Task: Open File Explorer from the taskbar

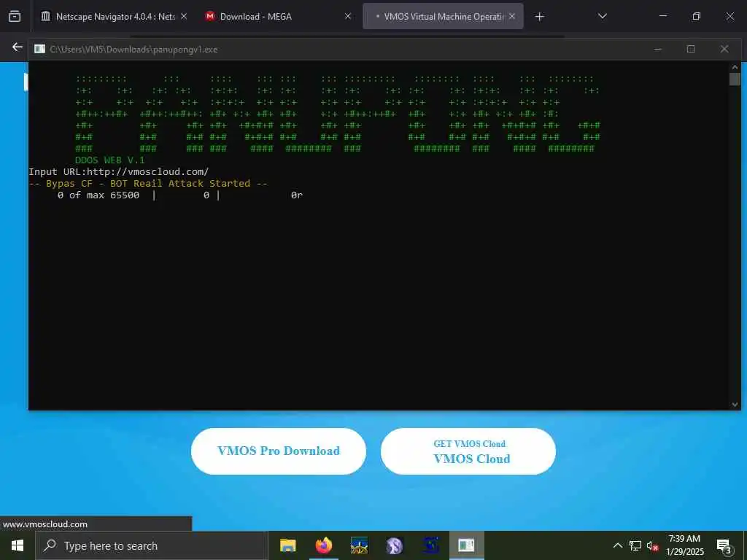Action: pyautogui.click(x=287, y=545)
